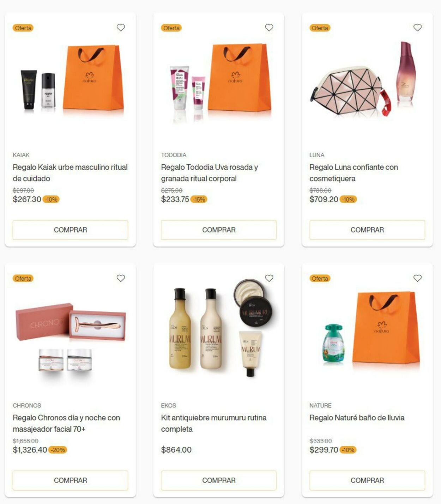441x504 pixels.
Task: Open Regalo Kaiak urbe masculino product title
Action: coord(70,173)
